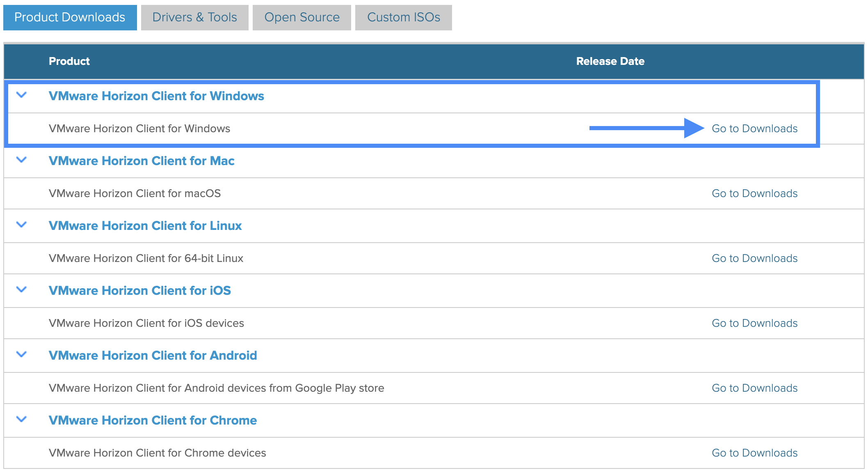Image resolution: width=868 pixels, height=473 pixels.
Task: Open the VMware Horizon Client for Windows product page
Action: tap(156, 96)
